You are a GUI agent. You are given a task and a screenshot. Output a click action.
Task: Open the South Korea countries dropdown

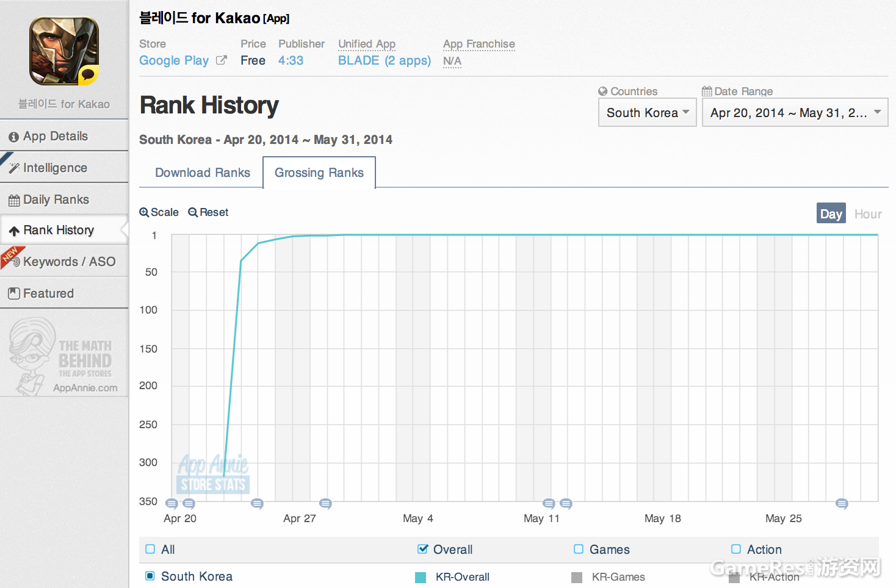pyautogui.click(x=648, y=113)
